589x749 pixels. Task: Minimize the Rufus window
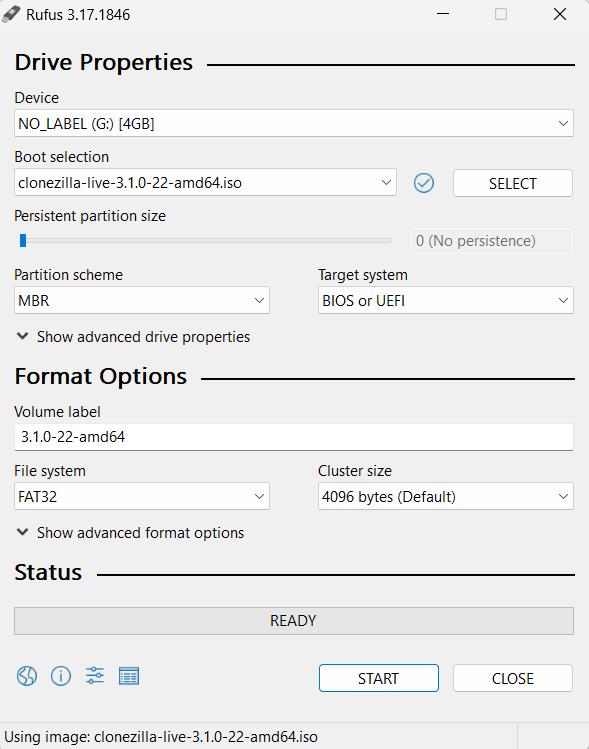click(x=443, y=14)
